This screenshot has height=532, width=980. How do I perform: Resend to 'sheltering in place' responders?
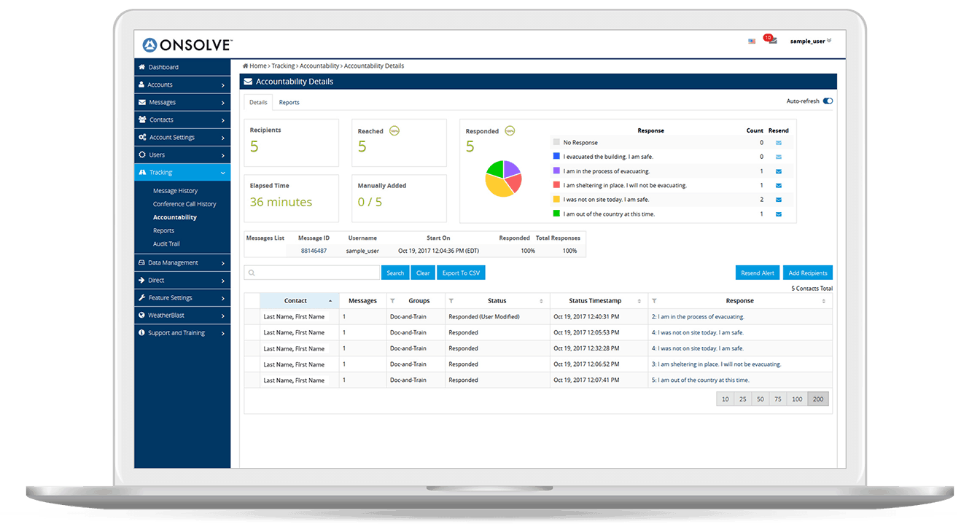click(x=779, y=186)
